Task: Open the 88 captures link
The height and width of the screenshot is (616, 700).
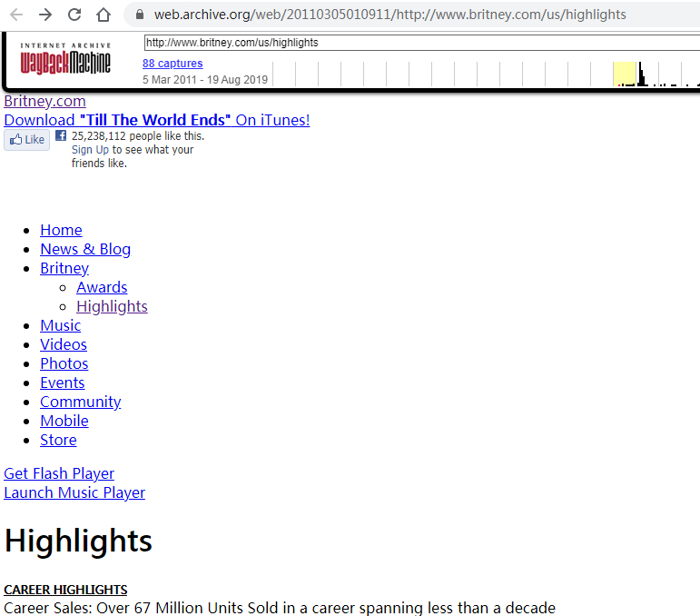Action: pos(173,64)
